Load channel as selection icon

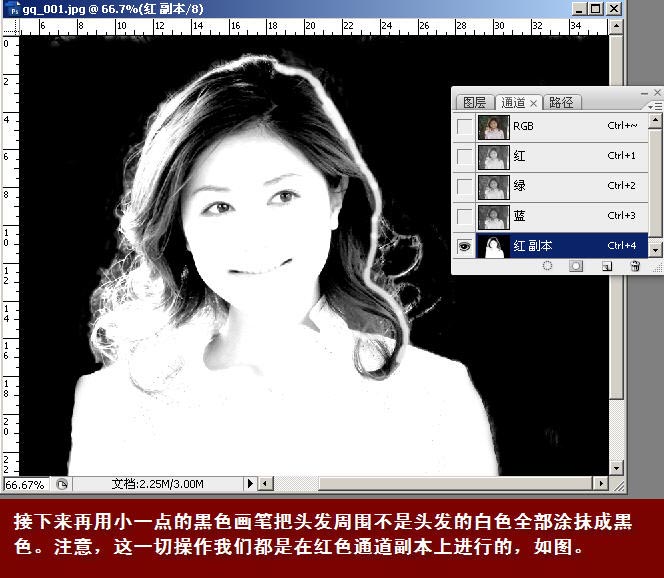click(547, 266)
